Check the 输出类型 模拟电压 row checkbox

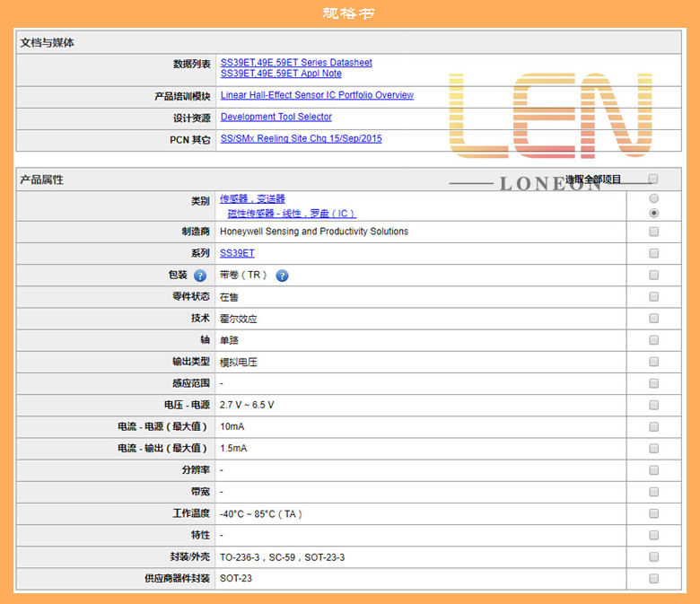[653, 362]
